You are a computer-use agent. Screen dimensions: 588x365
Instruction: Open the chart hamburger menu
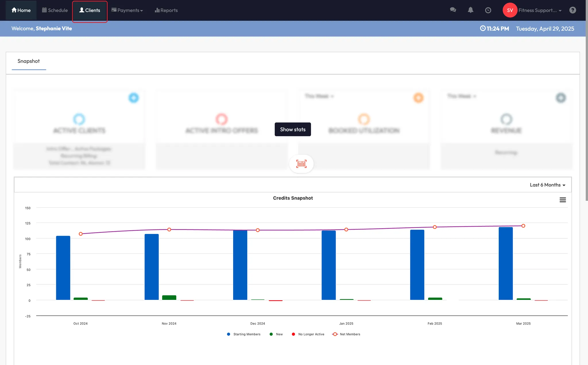point(563,200)
